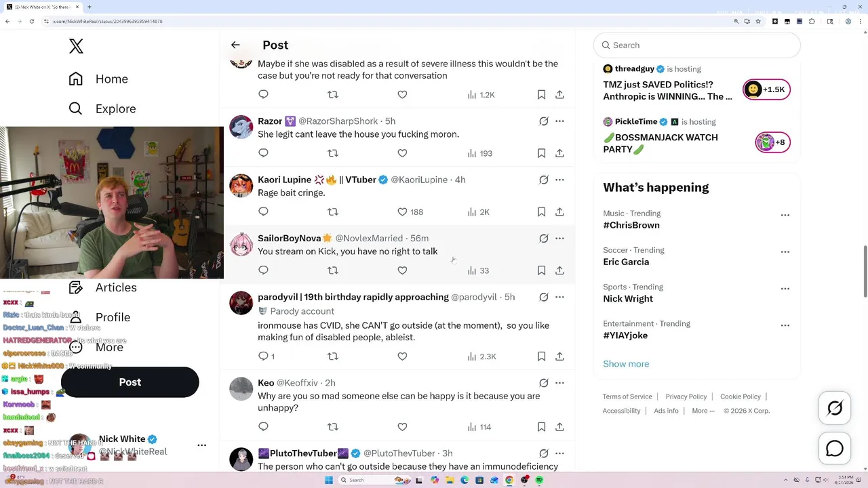Screen dimensions: 868x488
Task: Click the Search input field
Action: tap(697, 45)
